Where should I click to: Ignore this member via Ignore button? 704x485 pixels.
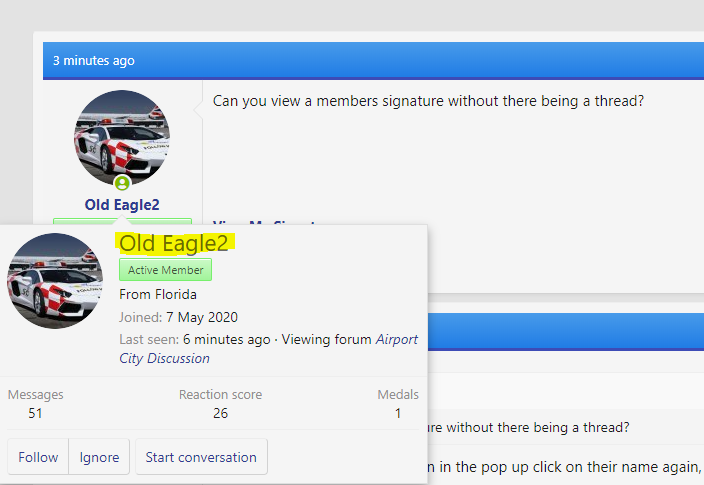99,457
